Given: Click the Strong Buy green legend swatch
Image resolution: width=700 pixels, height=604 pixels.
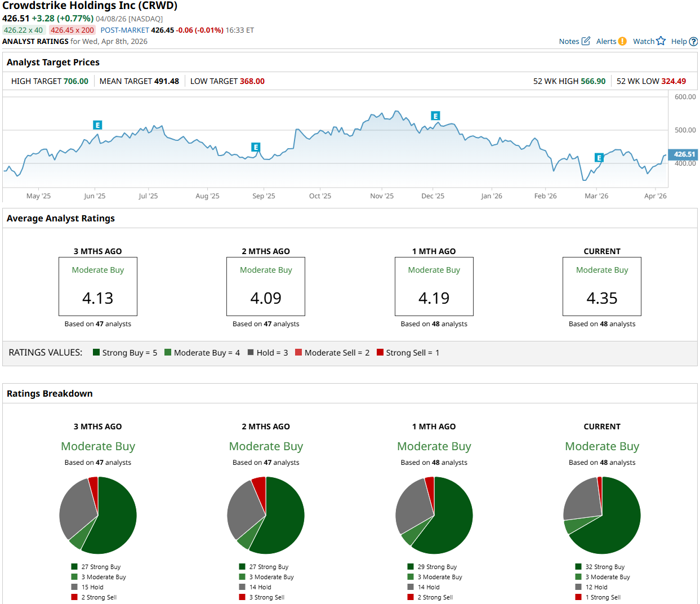Looking at the screenshot, I should pos(96,353).
